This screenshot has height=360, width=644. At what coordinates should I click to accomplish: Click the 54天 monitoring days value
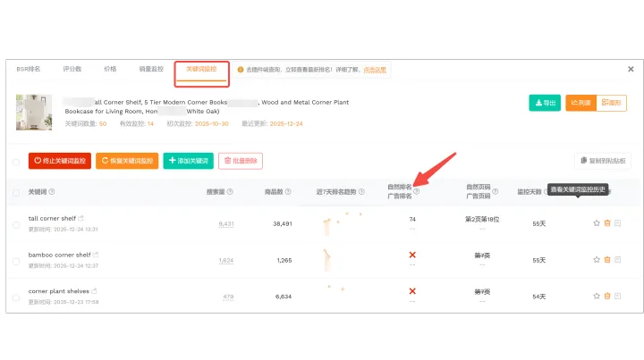[x=538, y=297]
